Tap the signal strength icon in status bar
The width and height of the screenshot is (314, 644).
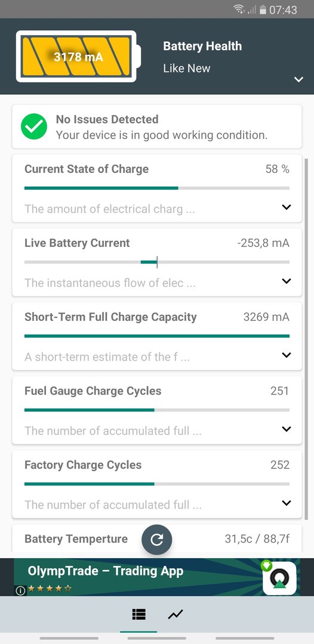coord(252,10)
